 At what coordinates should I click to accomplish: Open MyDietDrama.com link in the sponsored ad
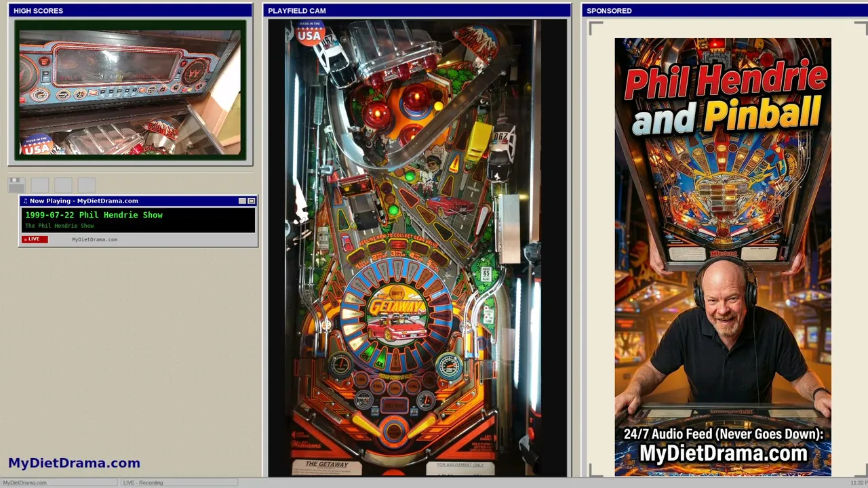[x=723, y=453]
